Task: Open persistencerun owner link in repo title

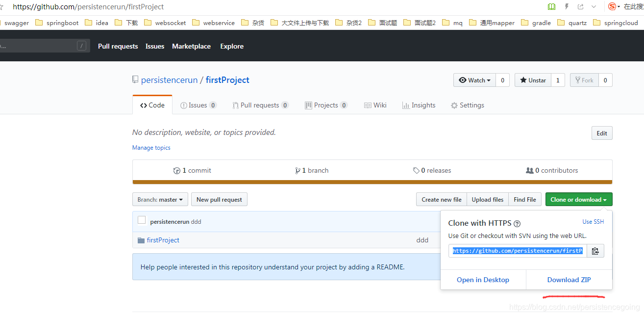Action: [x=170, y=80]
